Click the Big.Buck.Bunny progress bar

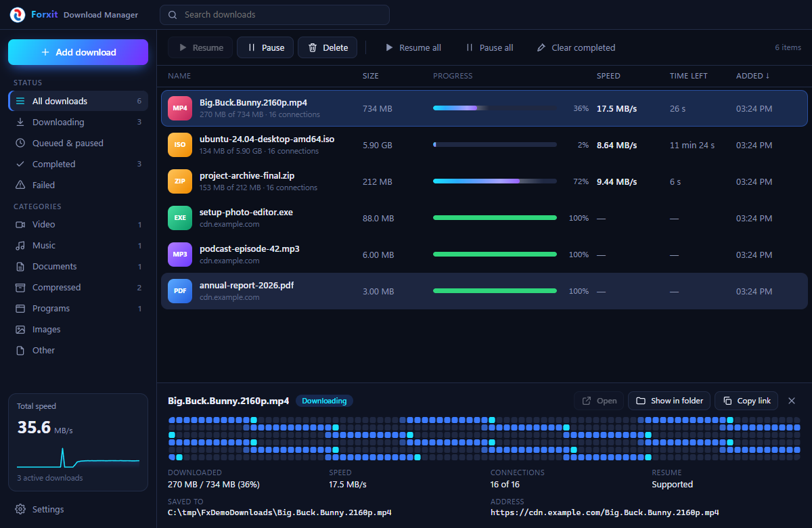(x=495, y=108)
